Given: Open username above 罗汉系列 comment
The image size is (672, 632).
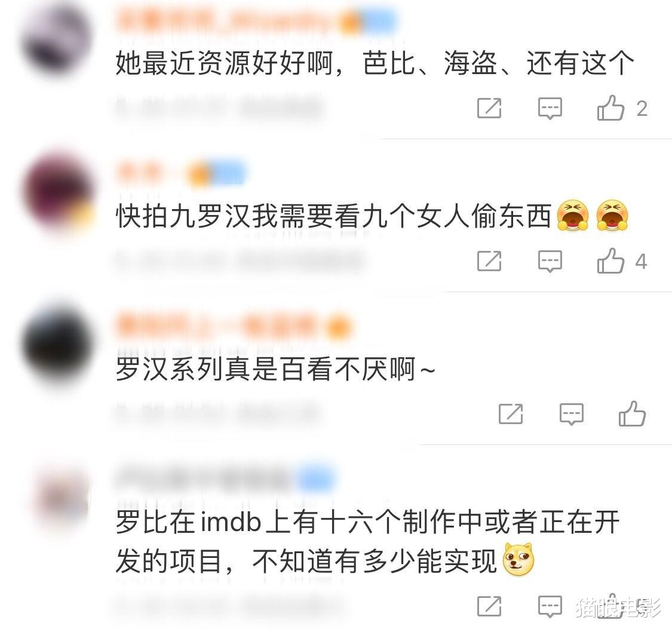Looking at the screenshot, I should coord(234,327).
